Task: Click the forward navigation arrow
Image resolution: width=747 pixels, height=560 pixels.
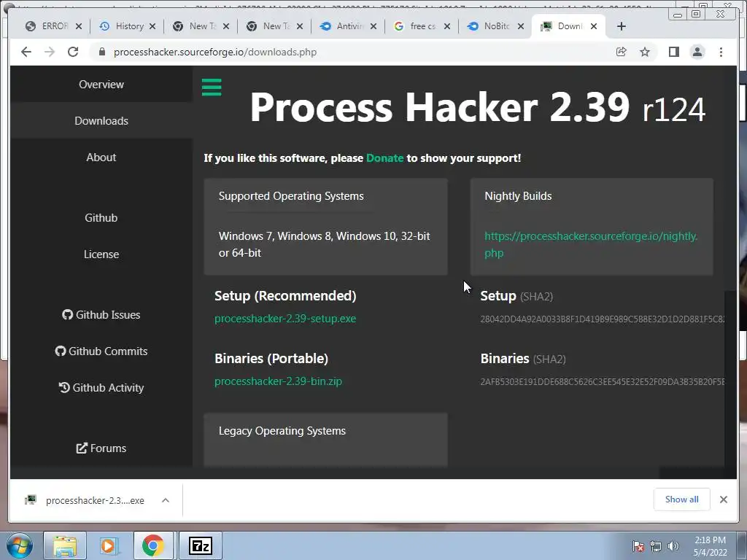Action: (50, 52)
